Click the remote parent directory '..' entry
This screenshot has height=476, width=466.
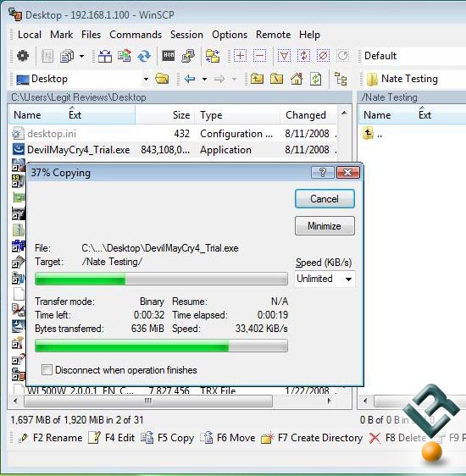click(373, 134)
